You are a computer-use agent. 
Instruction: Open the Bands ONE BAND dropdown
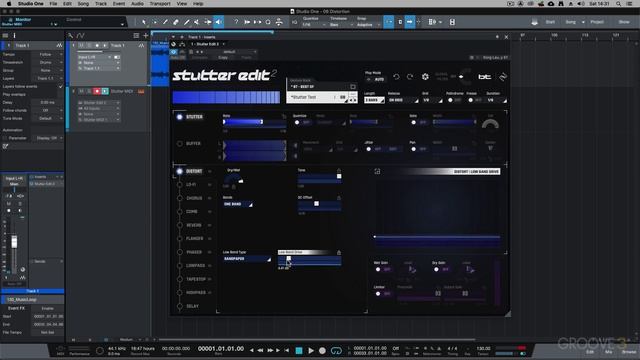pyautogui.click(x=238, y=204)
